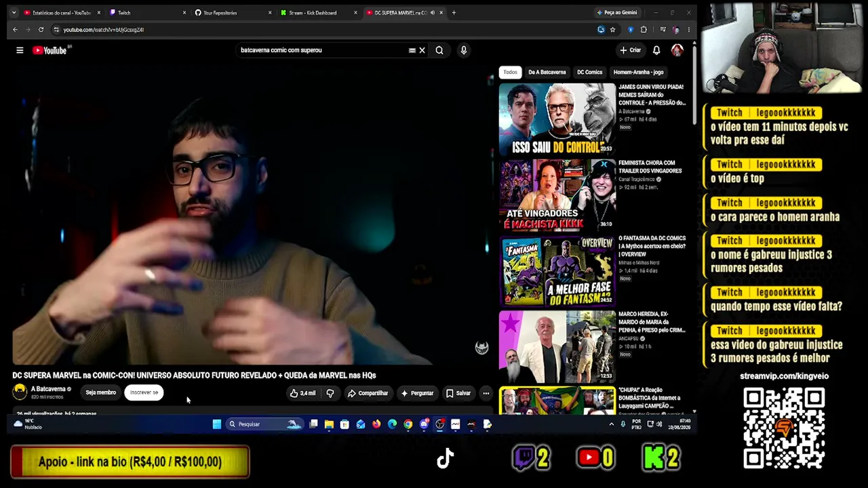Image resolution: width=868 pixels, height=488 pixels.
Task: Open the Microsoft Store taskbar icon
Action: [x=344, y=424]
